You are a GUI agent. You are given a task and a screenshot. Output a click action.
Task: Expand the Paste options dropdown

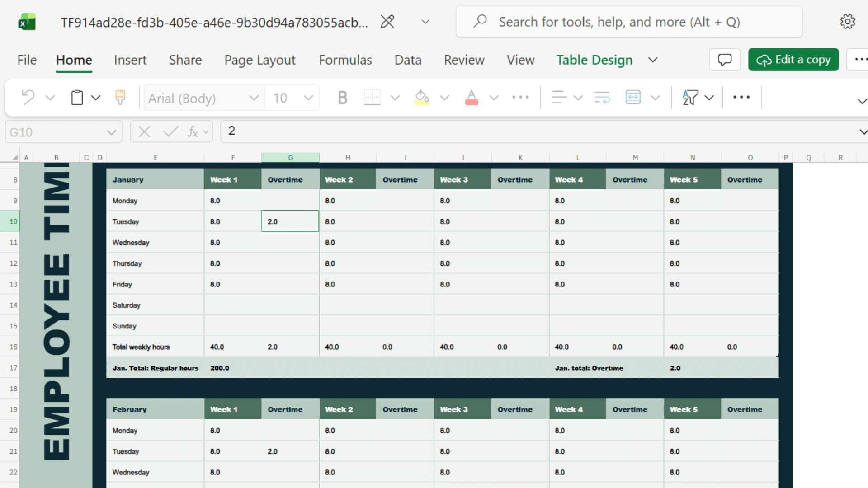[96, 98]
